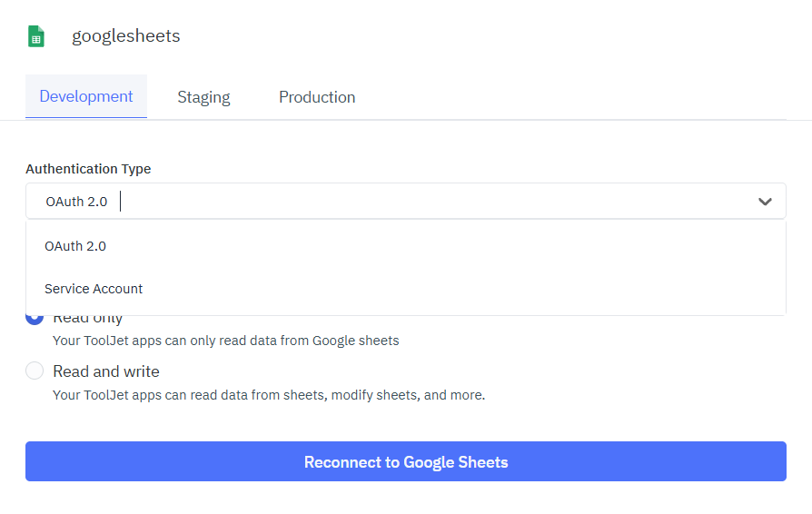The image size is (812, 514).
Task: Click the "can only read data" description text
Action: coord(226,341)
